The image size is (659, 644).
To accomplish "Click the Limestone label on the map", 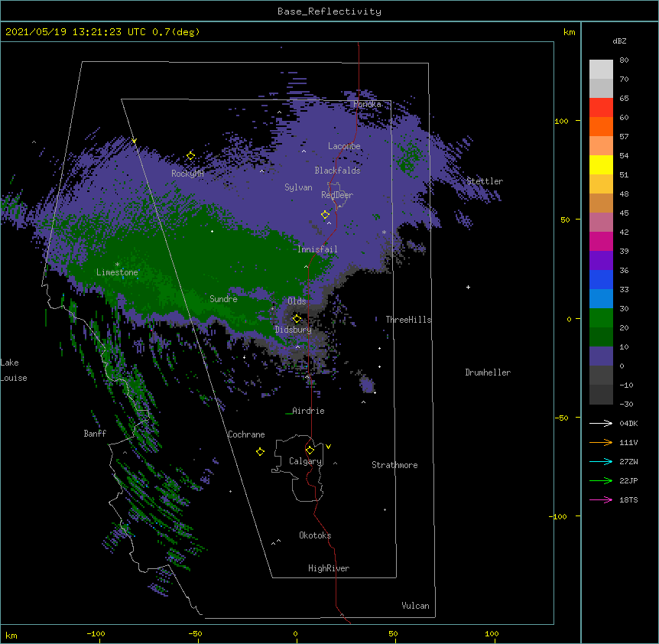I will 117,272.
